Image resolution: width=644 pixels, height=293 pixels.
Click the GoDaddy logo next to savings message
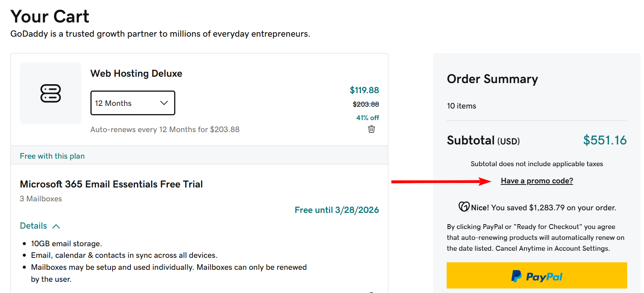[x=463, y=207]
